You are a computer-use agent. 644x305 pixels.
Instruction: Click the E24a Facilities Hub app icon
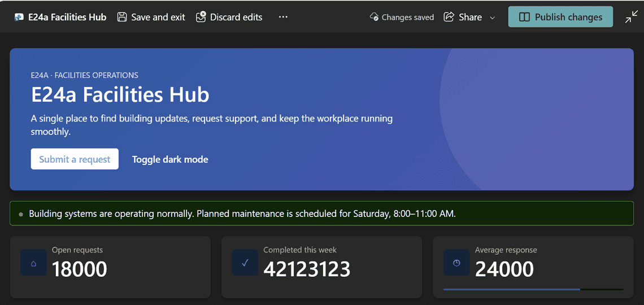pyautogui.click(x=19, y=18)
